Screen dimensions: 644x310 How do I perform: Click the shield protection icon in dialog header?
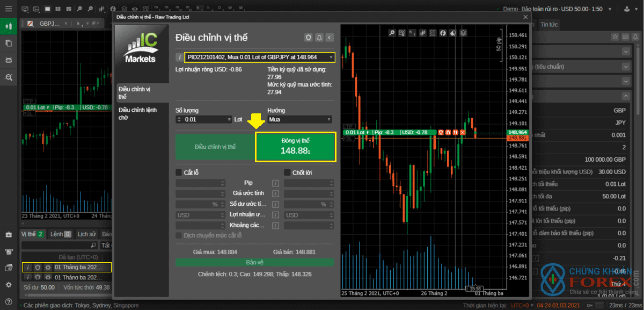(308, 38)
